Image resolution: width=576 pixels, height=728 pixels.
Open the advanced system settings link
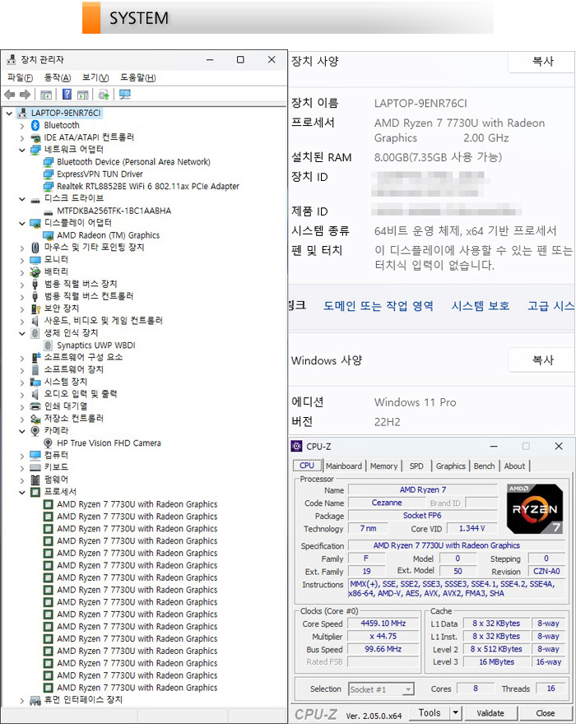click(x=551, y=305)
